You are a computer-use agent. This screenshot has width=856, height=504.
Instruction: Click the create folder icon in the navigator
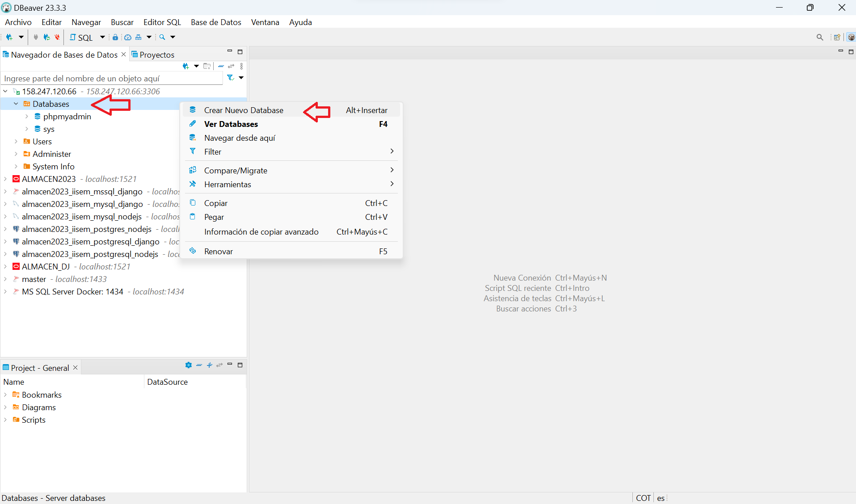tap(207, 67)
